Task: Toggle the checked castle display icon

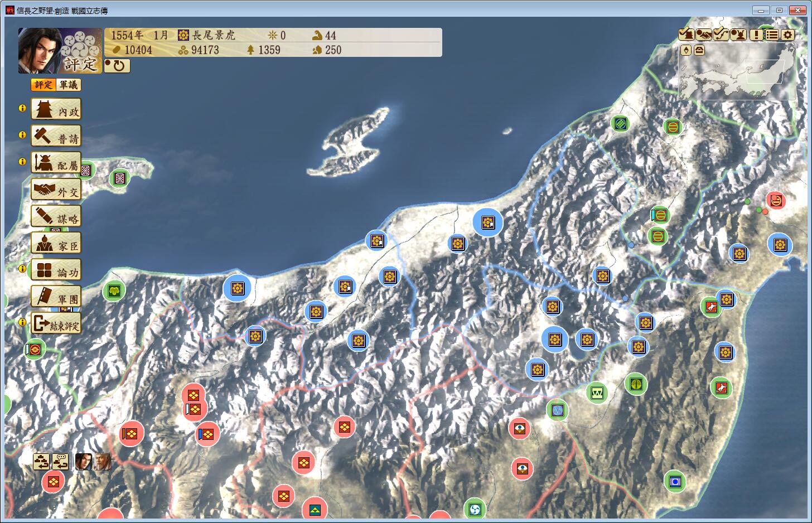Action: 686,35
